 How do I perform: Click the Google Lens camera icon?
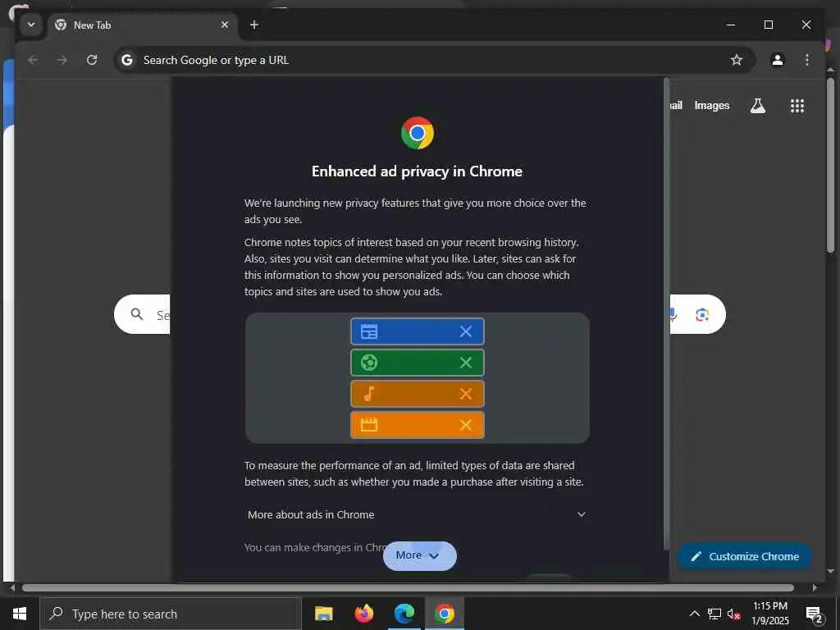pos(702,314)
